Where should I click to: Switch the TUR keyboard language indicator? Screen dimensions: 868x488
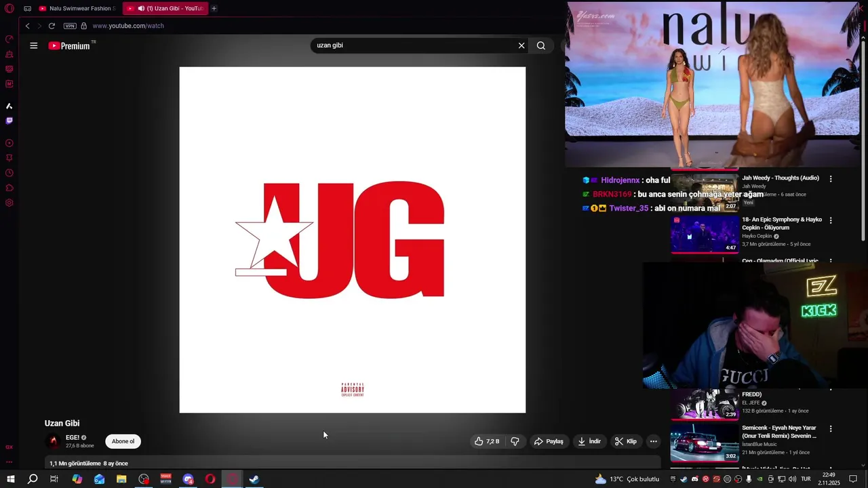tap(806, 479)
